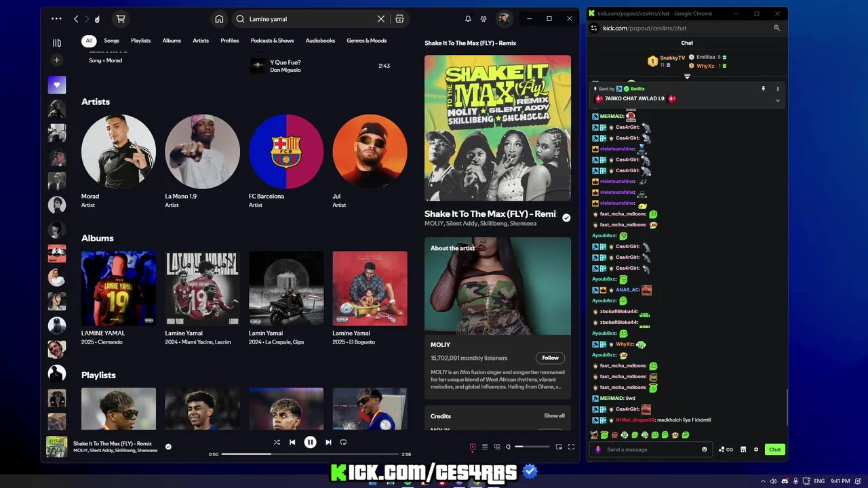Go back with the left arrow

[76, 19]
